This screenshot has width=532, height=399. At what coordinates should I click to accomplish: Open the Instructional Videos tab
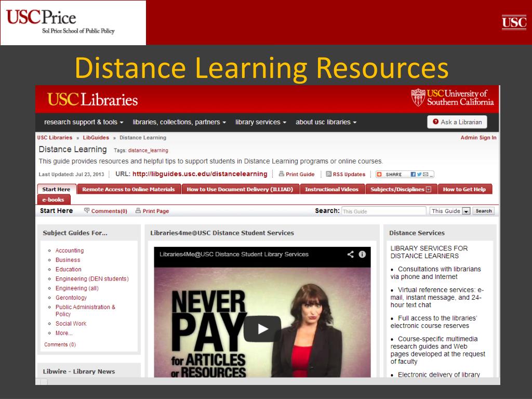point(332,189)
